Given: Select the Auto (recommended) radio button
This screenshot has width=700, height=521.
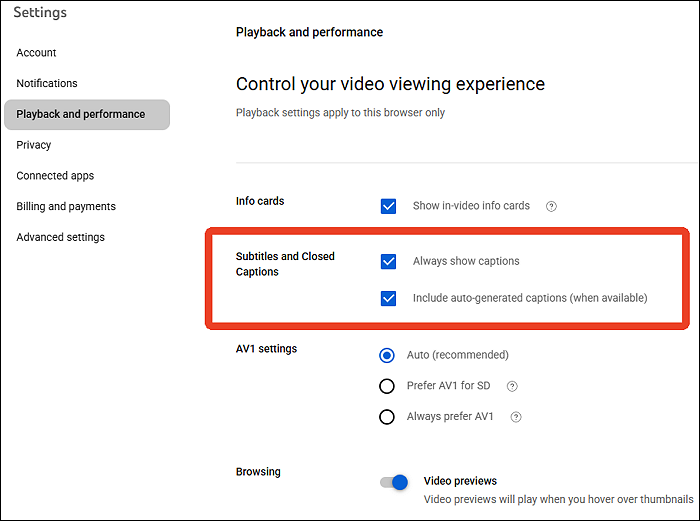Looking at the screenshot, I should [x=387, y=355].
